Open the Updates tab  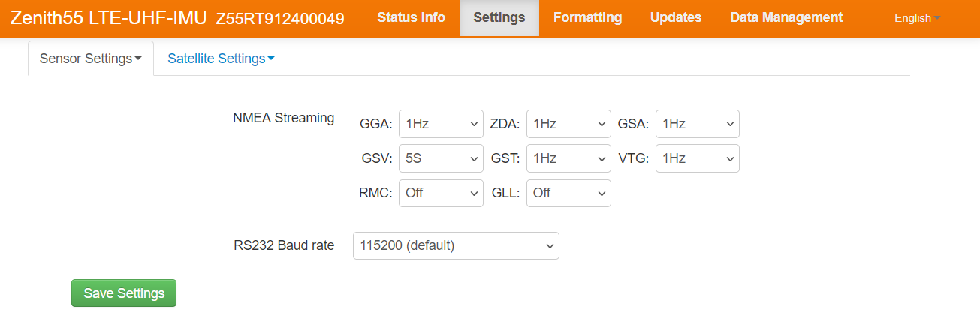(x=676, y=17)
